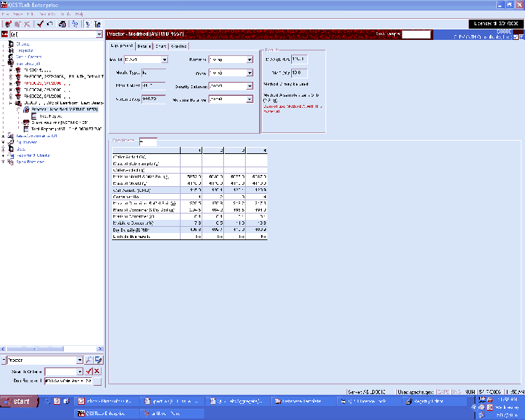Screen dimensions: 525x420
Task: Click the small button next to Date Sampled
Action: (97, 381)
